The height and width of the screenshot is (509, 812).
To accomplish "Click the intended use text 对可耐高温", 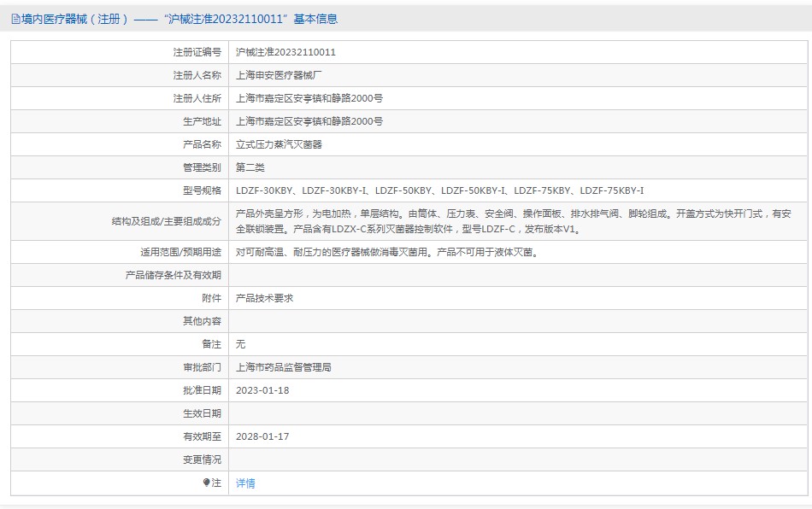I will pos(387,253).
